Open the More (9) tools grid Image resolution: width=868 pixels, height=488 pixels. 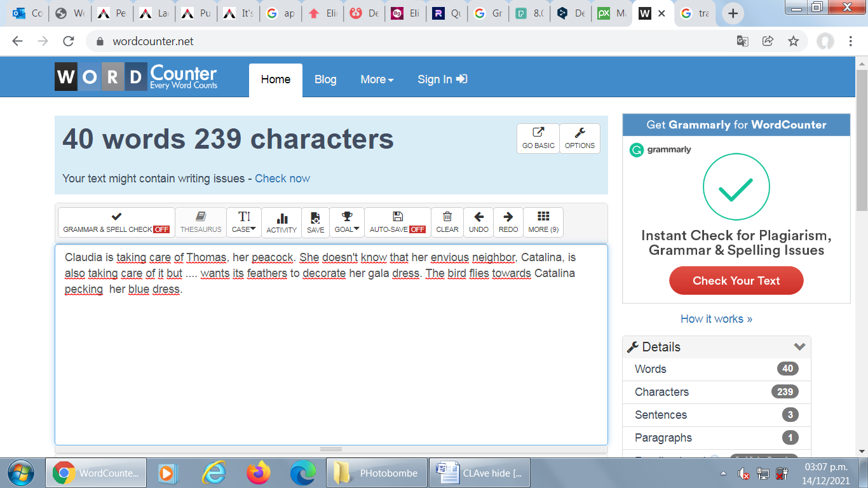tap(543, 222)
